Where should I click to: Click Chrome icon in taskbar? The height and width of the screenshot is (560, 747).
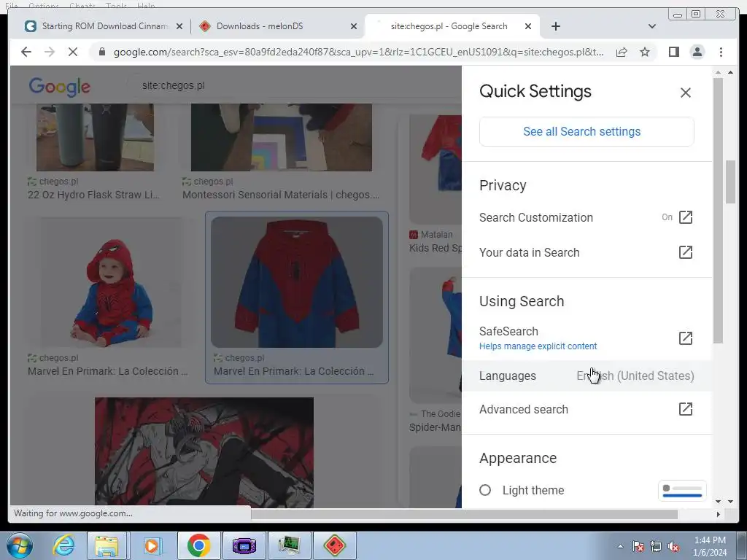tap(198, 545)
